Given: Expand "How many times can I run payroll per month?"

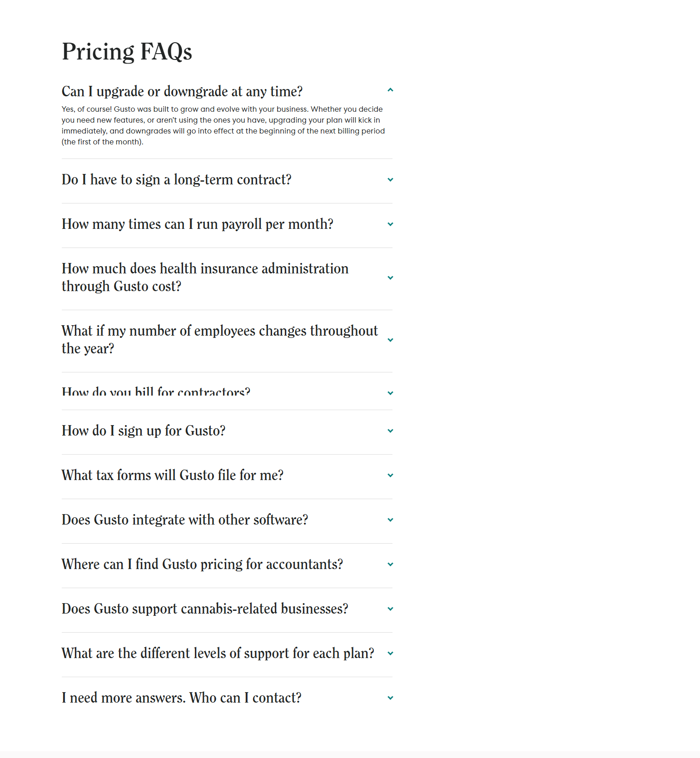Looking at the screenshot, I should 197,224.
